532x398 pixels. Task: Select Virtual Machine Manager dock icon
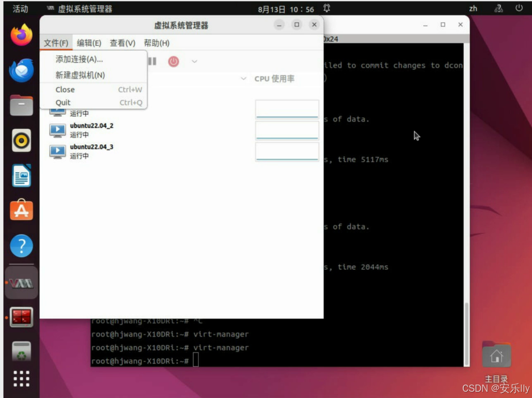coord(21,283)
